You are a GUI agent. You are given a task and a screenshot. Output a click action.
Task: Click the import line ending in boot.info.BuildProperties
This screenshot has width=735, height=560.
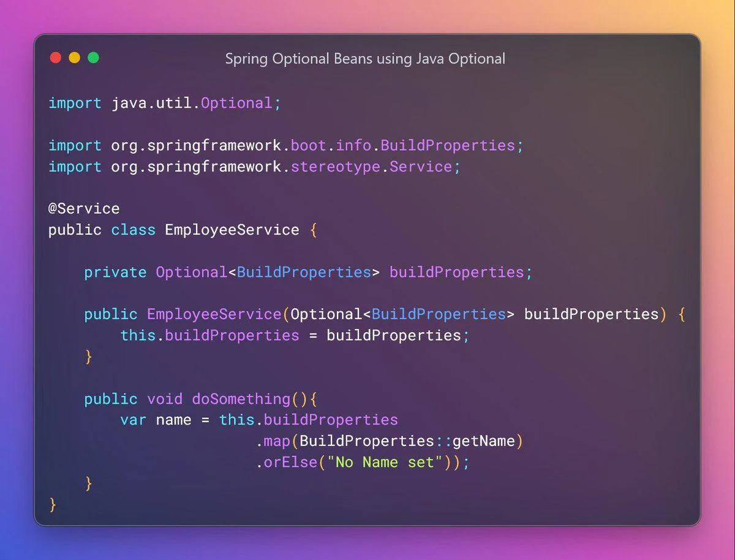[x=286, y=146]
